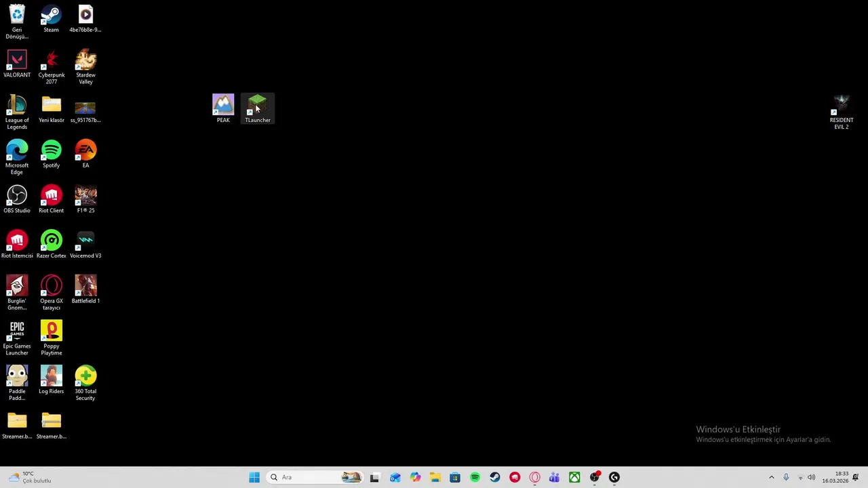Screen dimensions: 868x488
Task: Open File Explorer from the taskbar
Action: pos(435,477)
